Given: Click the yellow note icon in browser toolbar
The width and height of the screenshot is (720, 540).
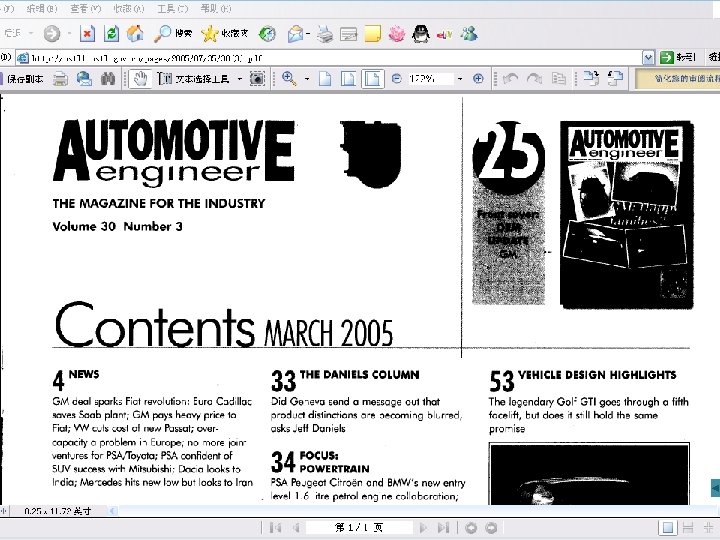Looking at the screenshot, I should pos(372,34).
